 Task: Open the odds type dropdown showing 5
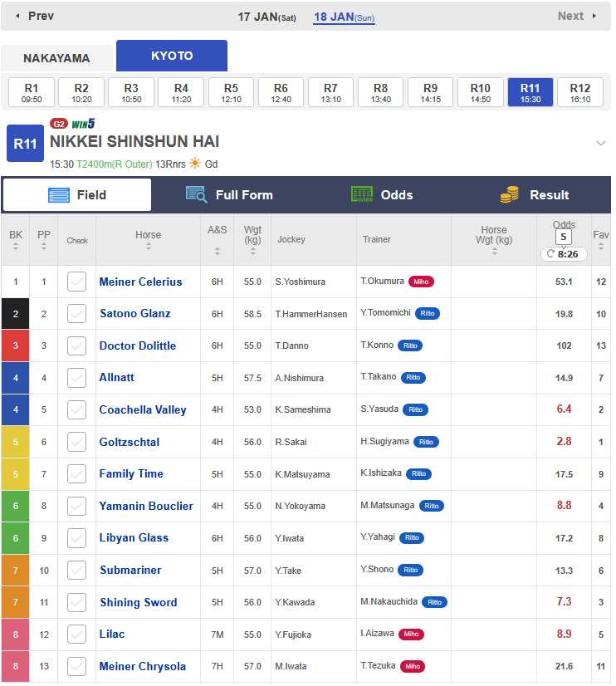(x=564, y=238)
